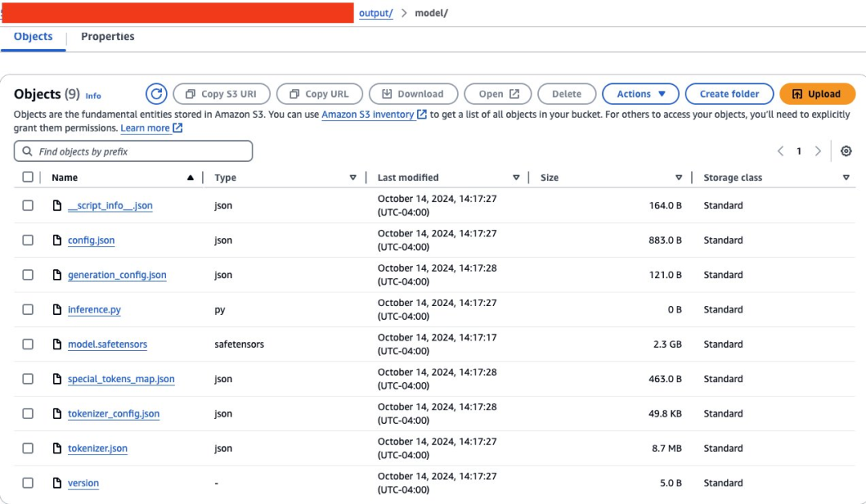This screenshot has width=866, height=504.
Task: Click file icon beside config.json
Action: pyautogui.click(x=57, y=240)
